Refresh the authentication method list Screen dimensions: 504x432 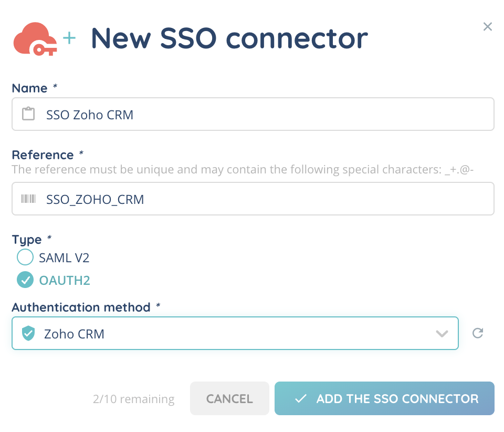click(x=477, y=333)
